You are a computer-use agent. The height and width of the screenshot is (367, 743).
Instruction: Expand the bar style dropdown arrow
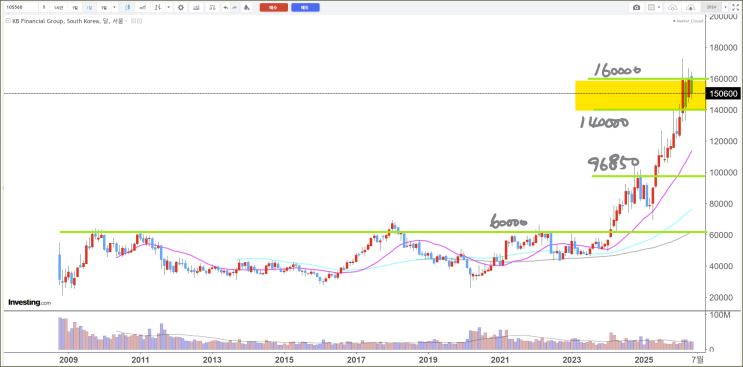(168, 8)
